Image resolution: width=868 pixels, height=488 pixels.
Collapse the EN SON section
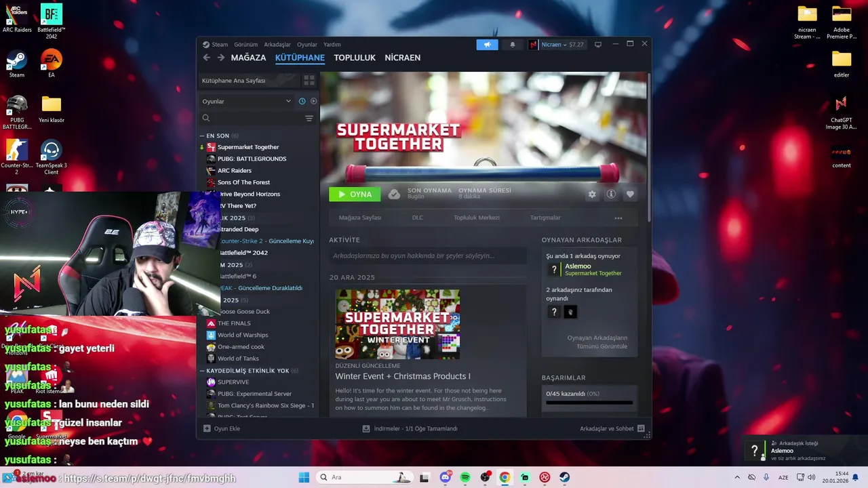click(x=202, y=136)
